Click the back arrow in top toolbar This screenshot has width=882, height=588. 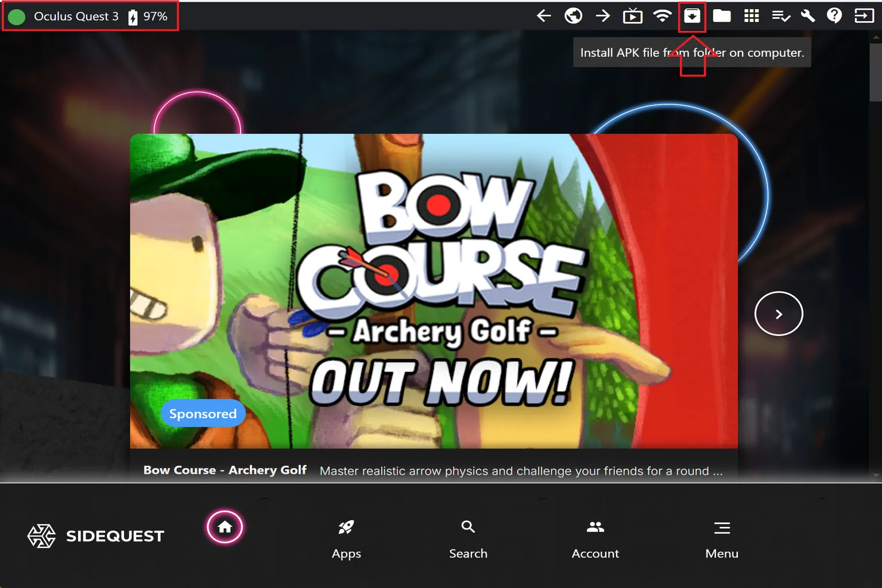pyautogui.click(x=543, y=16)
